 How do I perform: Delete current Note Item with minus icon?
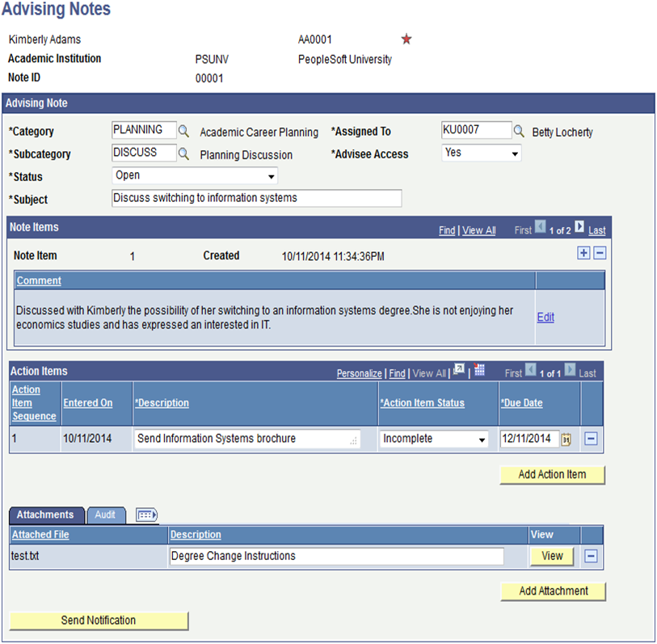pos(600,252)
